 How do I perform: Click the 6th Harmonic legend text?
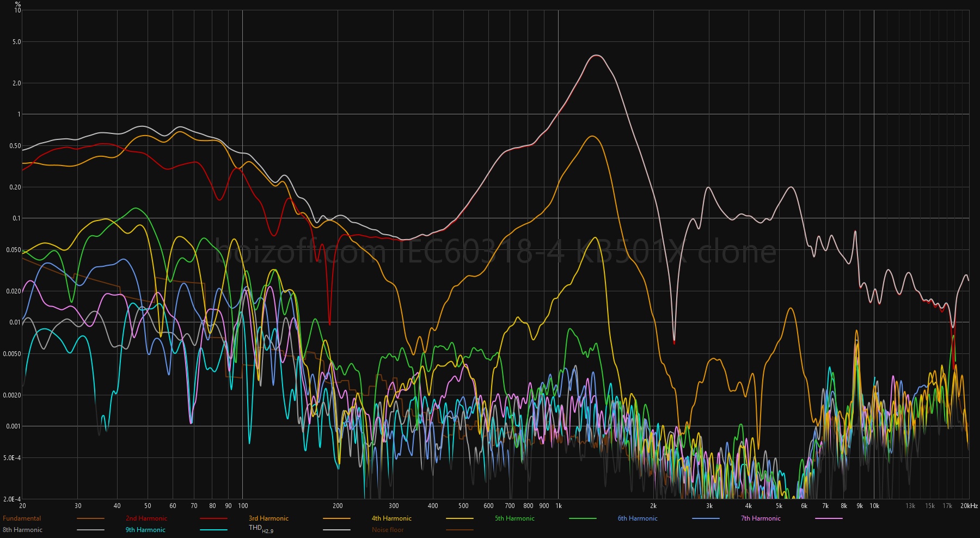coord(638,518)
